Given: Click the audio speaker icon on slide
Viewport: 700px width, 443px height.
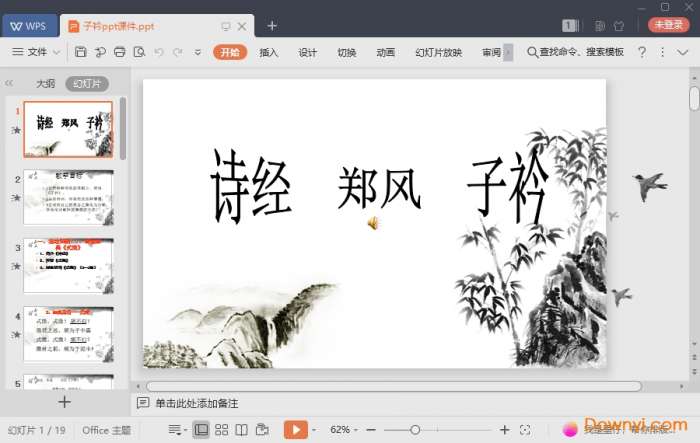Looking at the screenshot, I should [373, 223].
